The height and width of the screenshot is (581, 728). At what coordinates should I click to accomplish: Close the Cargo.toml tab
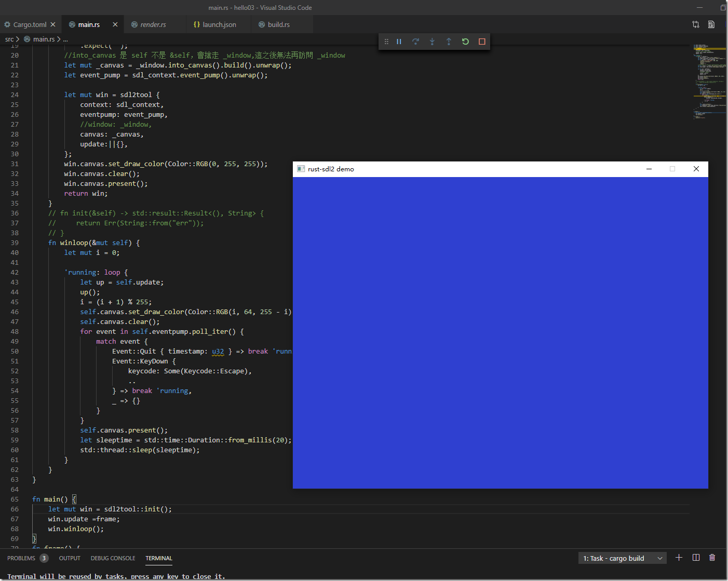tap(53, 24)
